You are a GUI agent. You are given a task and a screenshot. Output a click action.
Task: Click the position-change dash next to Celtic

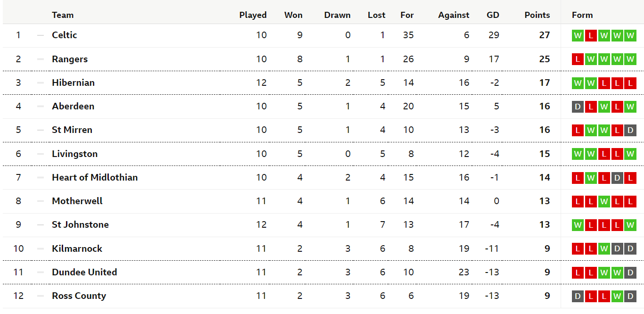(x=41, y=35)
